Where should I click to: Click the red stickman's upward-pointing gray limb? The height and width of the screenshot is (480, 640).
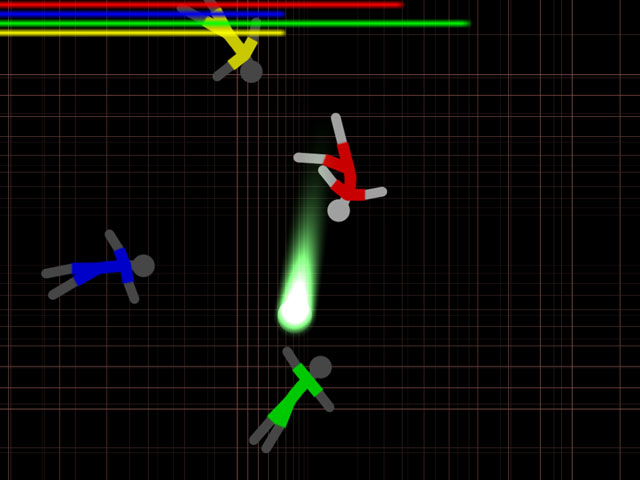click(x=339, y=129)
